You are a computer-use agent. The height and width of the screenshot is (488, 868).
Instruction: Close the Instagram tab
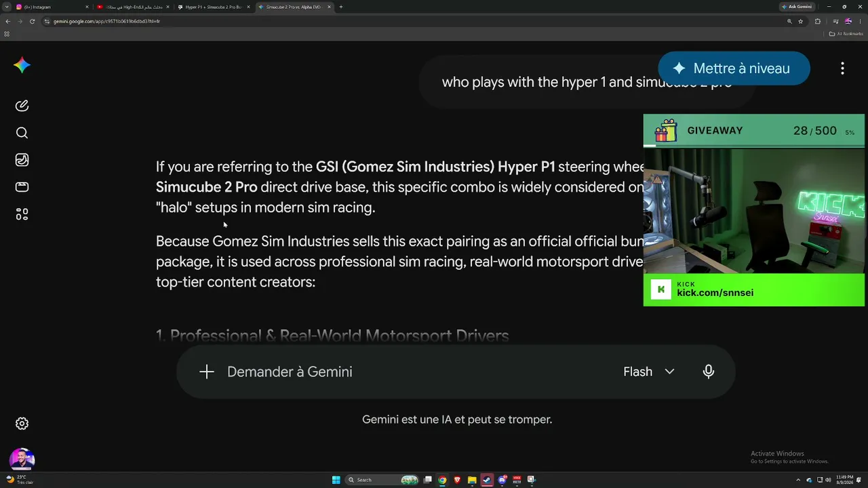(87, 7)
